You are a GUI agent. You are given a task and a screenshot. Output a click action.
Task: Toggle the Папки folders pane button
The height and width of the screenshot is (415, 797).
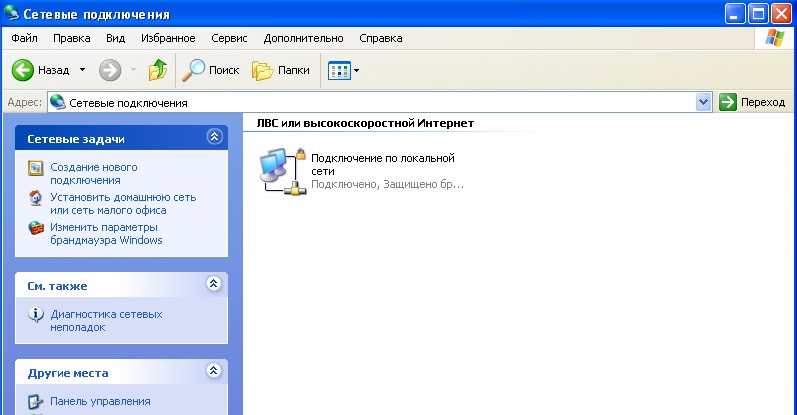pos(281,70)
